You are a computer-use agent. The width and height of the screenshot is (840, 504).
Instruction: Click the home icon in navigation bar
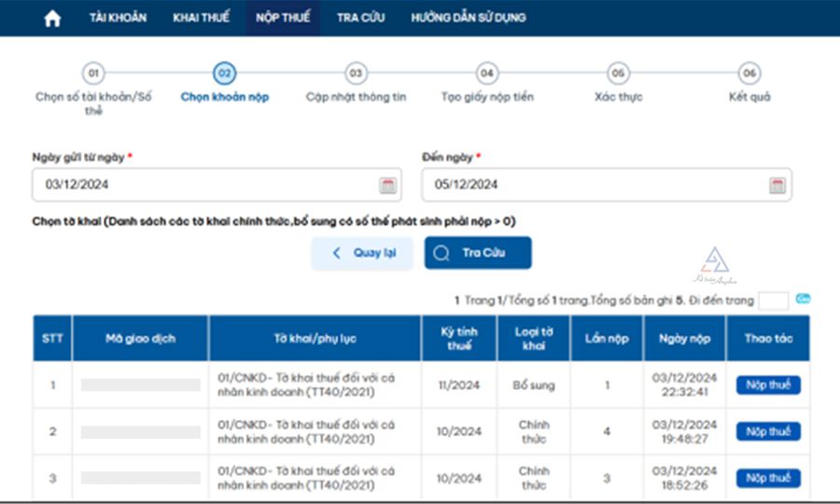[52, 19]
